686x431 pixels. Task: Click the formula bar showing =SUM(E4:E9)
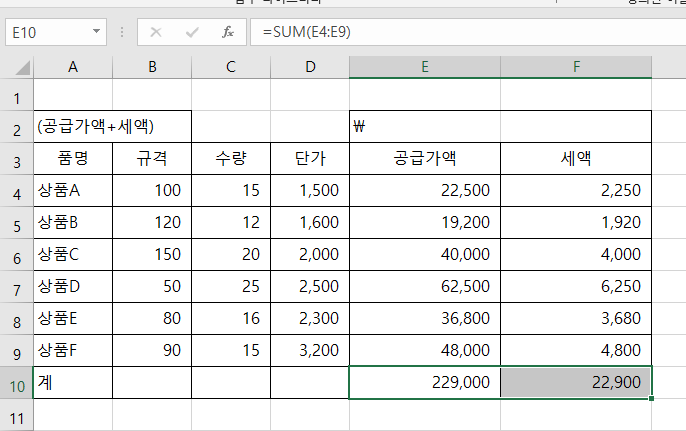pyautogui.click(x=468, y=32)
